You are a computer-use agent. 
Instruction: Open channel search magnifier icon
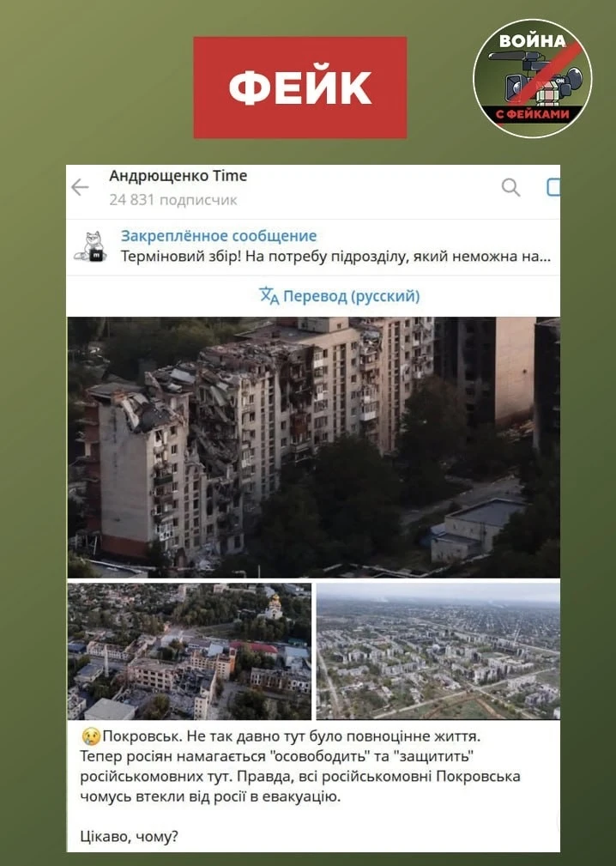click(x=510, y=187)
